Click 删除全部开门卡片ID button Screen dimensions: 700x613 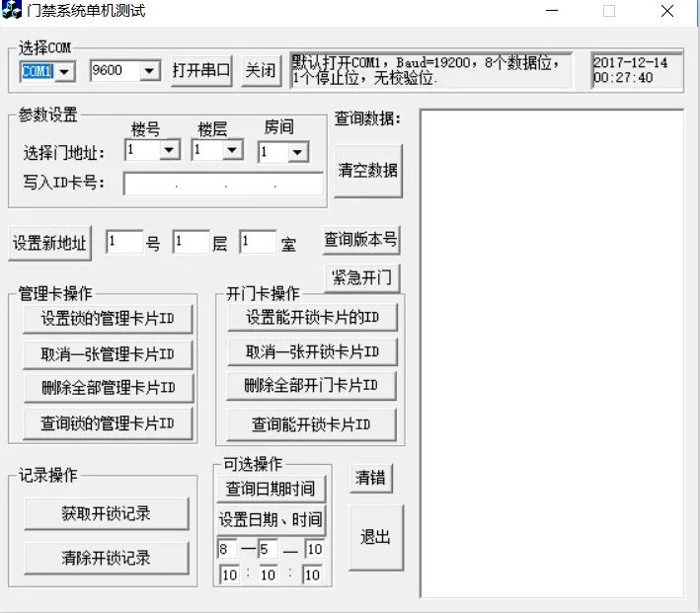312,385
